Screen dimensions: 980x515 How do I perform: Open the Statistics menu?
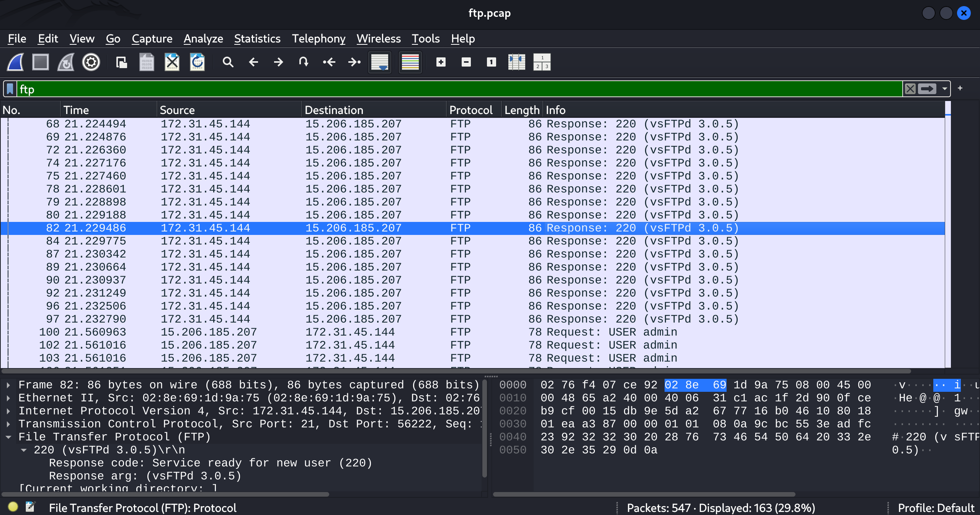click(257, 39)
